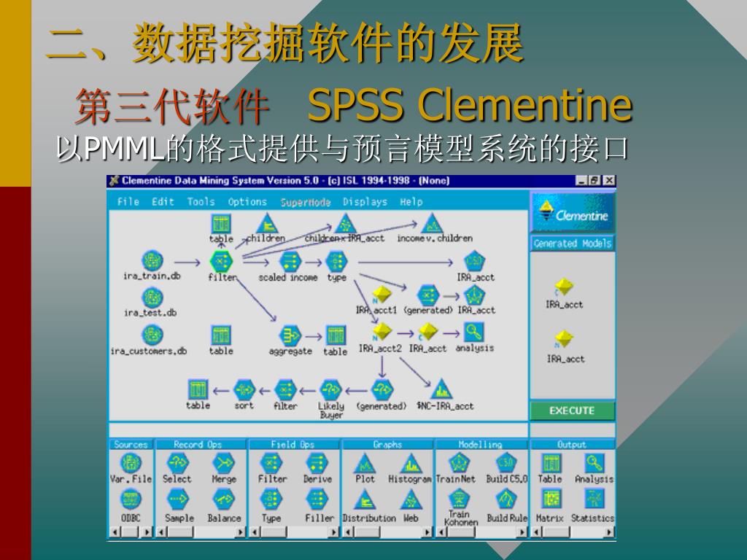
Task: Click the Clementine window title bar icon
Action: [114, 181]
